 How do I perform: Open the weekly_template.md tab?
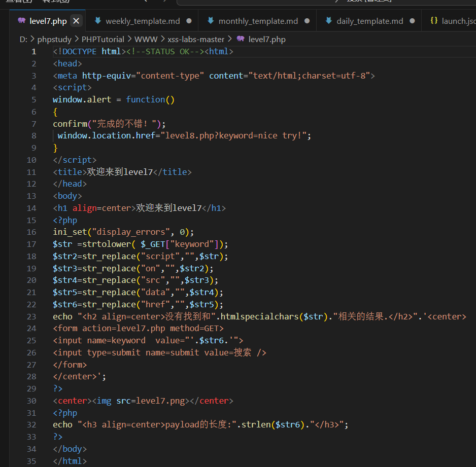[143, 21]
